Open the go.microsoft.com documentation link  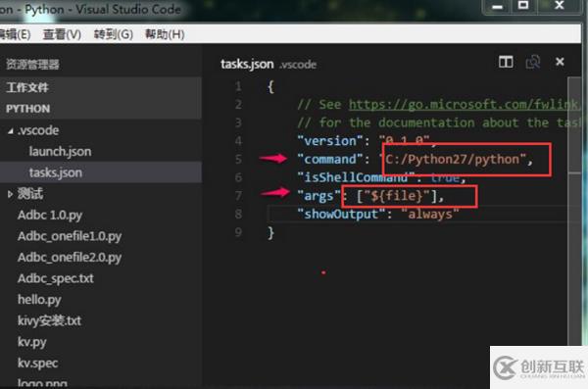coord(464,104)
